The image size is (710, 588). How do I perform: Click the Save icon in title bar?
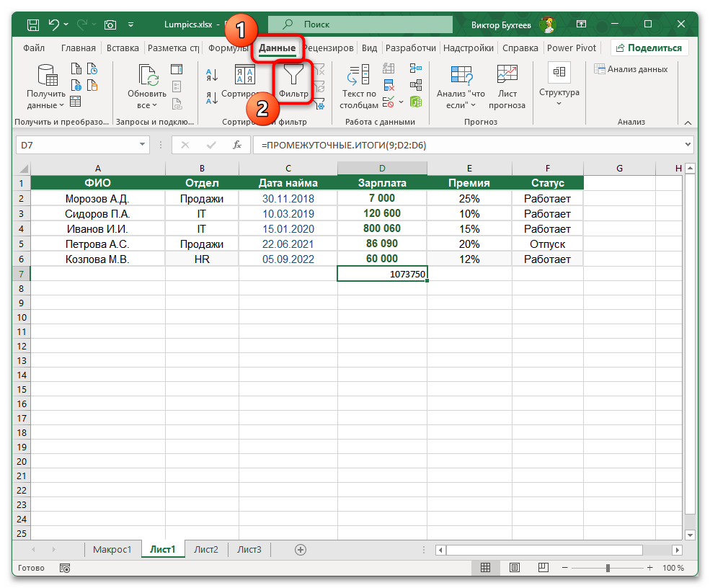(x=33, y=25)
